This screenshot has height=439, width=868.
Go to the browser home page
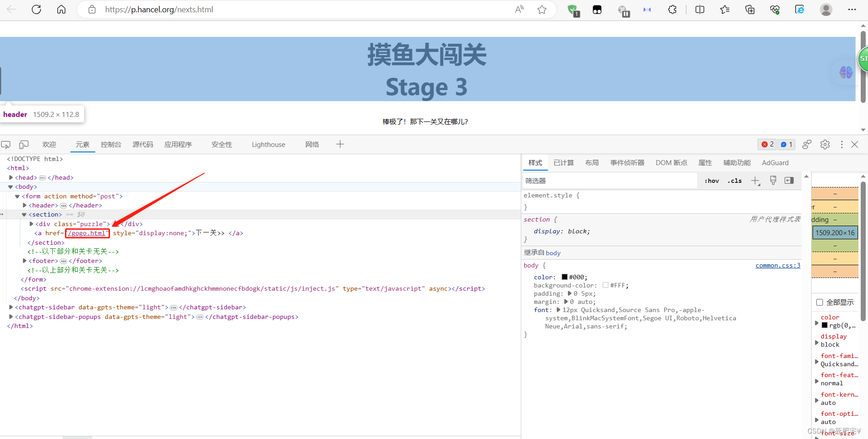point(61,10)
